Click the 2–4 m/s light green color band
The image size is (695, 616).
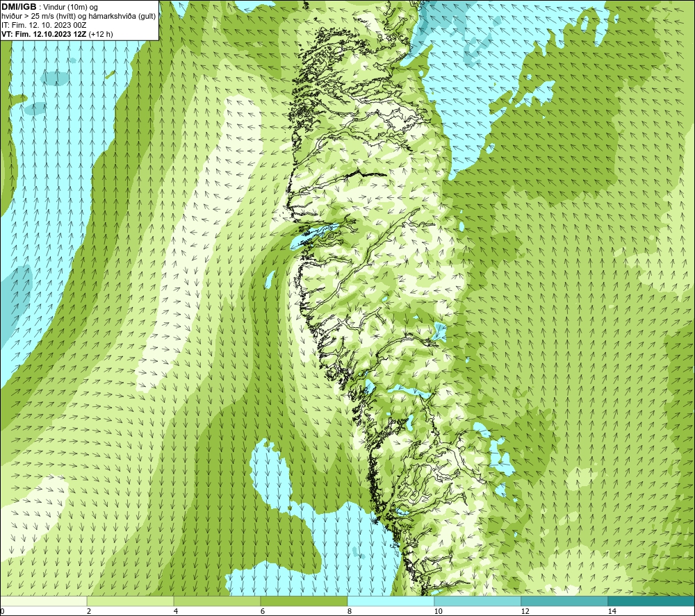pyautogui.click(x=131, y=601)
